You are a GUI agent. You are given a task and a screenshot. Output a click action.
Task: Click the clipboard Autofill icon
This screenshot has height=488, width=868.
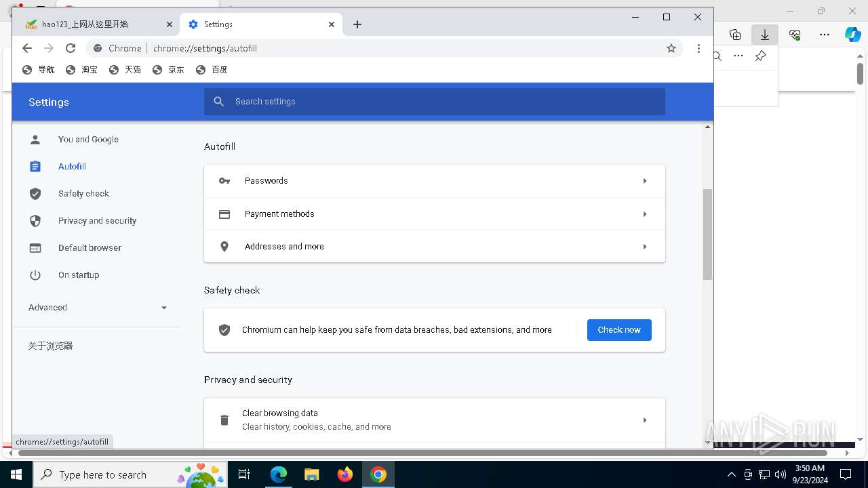tap(35, 167)
